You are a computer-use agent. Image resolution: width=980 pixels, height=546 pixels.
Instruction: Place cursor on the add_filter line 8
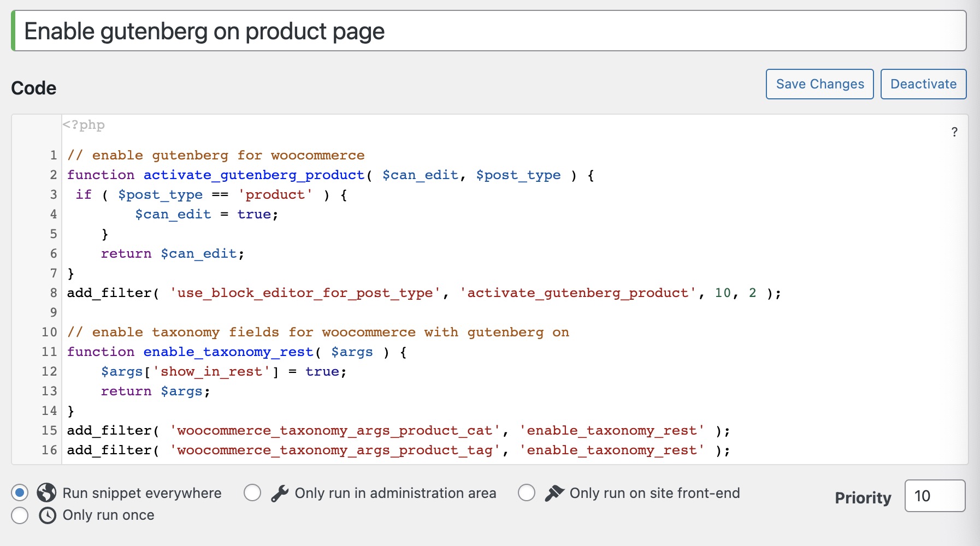coord(382,293)
